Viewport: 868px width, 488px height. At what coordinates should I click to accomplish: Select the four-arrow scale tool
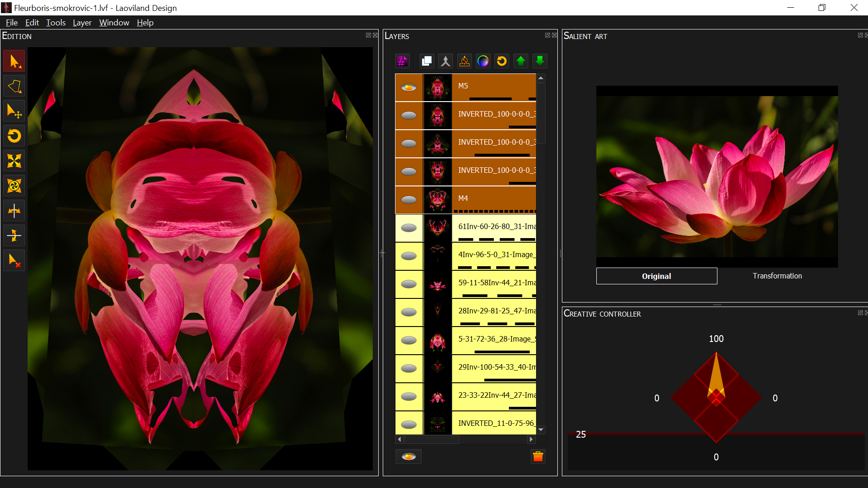[x=14, y=161]
